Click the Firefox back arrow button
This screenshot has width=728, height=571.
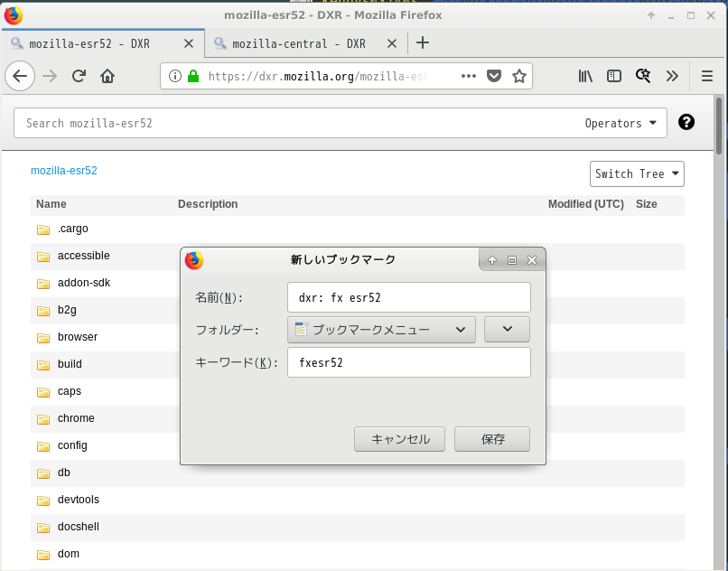pyautogui.click(x=20, y=77)
